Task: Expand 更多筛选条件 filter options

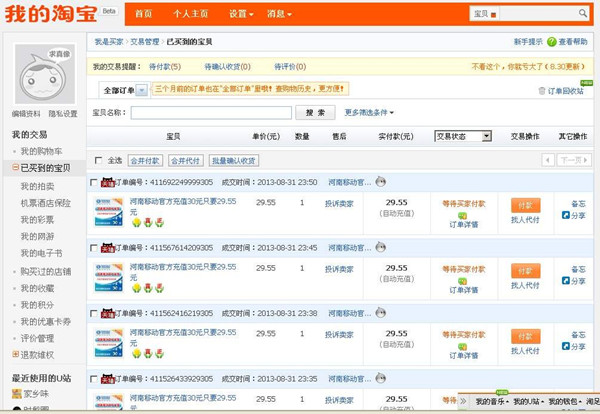Action: tap(369, 113)
